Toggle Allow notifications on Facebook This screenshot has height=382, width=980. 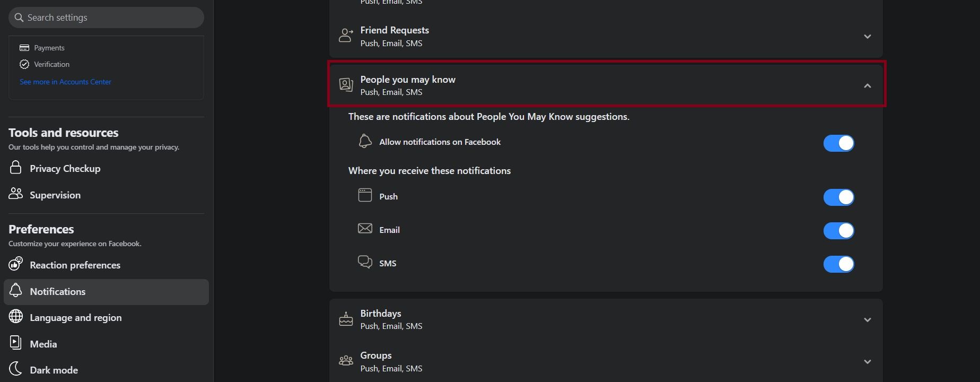(x=838, y=143)
